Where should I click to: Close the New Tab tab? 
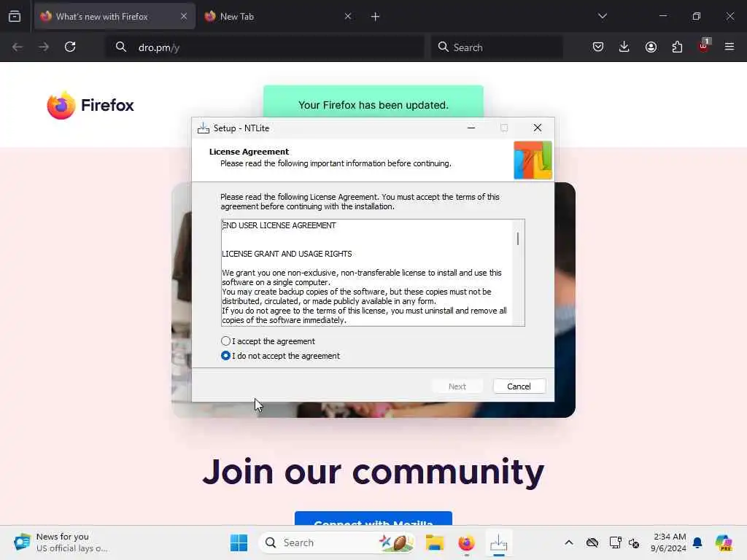(348, 17)
